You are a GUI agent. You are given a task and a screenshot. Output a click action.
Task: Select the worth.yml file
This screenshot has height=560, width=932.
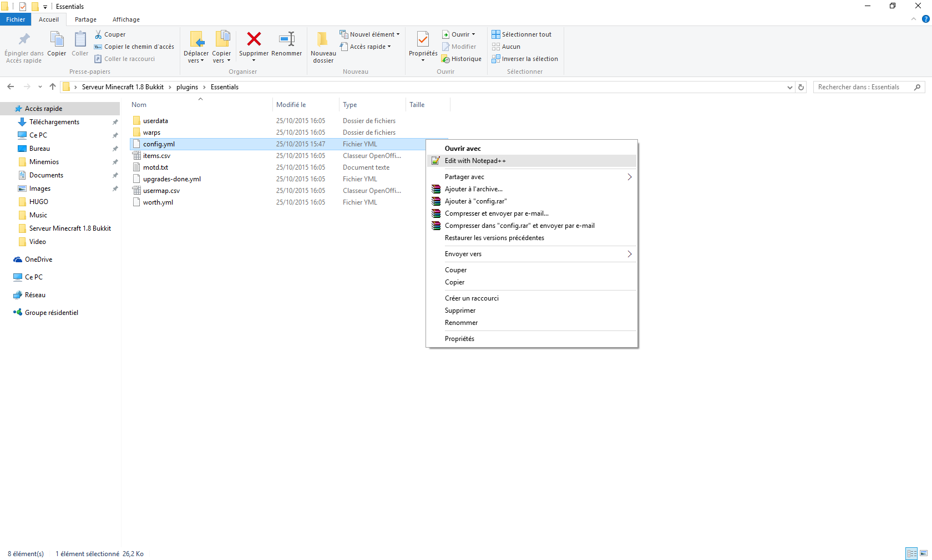158,202
